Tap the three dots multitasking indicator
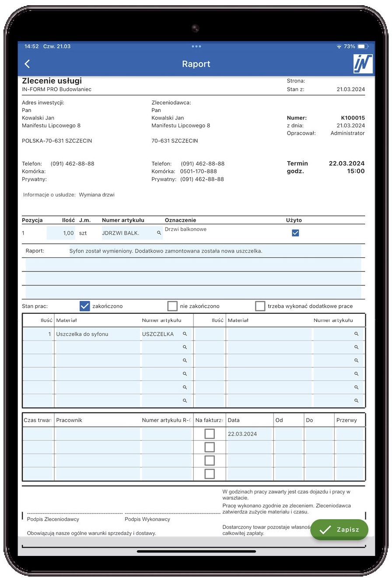 click(x=196, y=46)
